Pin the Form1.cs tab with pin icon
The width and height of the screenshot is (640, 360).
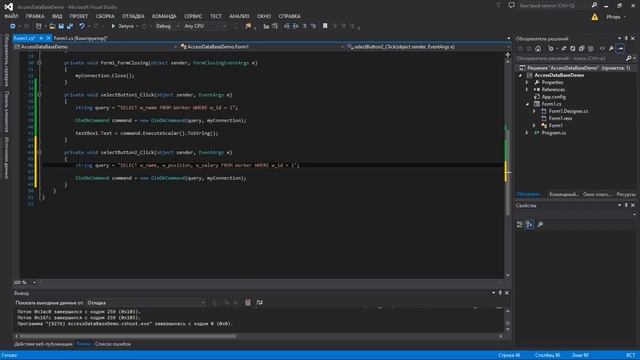pos(41,38)
